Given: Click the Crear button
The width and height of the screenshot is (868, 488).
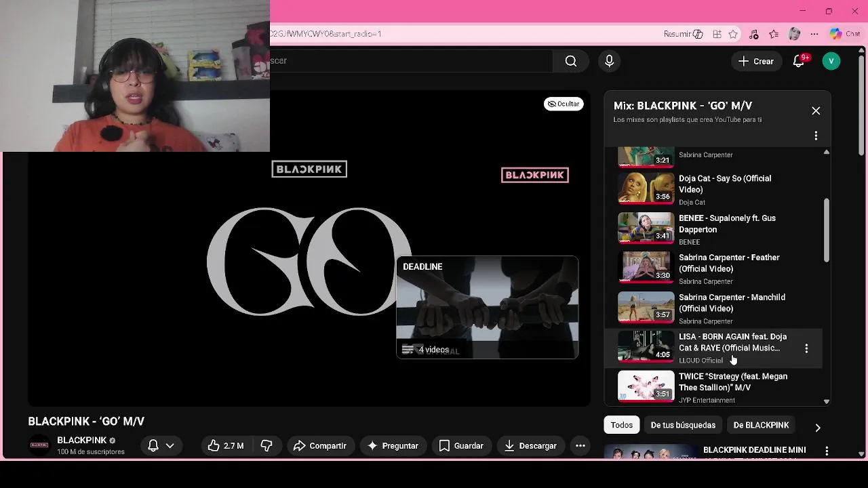Looking at the screenshot, I should pyautogui.click(x=756, y=61).
